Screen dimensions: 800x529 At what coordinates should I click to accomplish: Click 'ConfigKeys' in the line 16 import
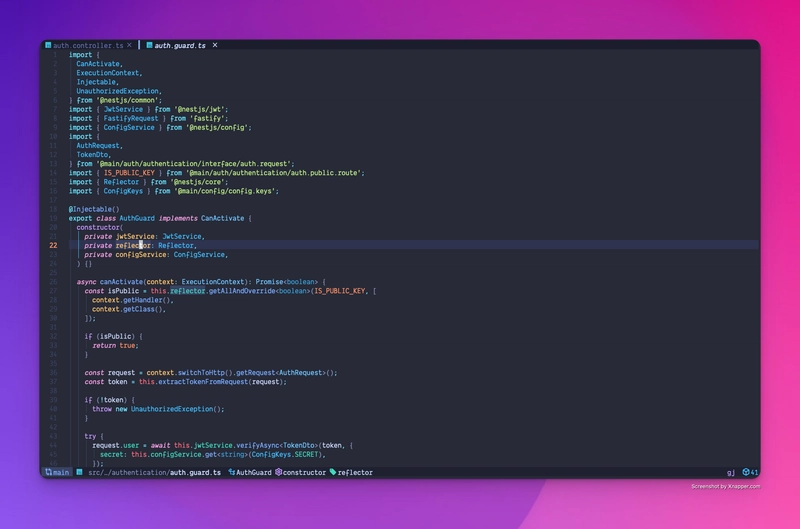pyautogui.click(x=123, y=191)
